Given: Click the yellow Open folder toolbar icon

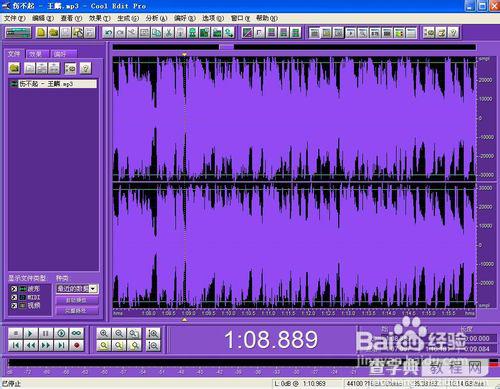Looking at the screenshot, I should point(53,33).
